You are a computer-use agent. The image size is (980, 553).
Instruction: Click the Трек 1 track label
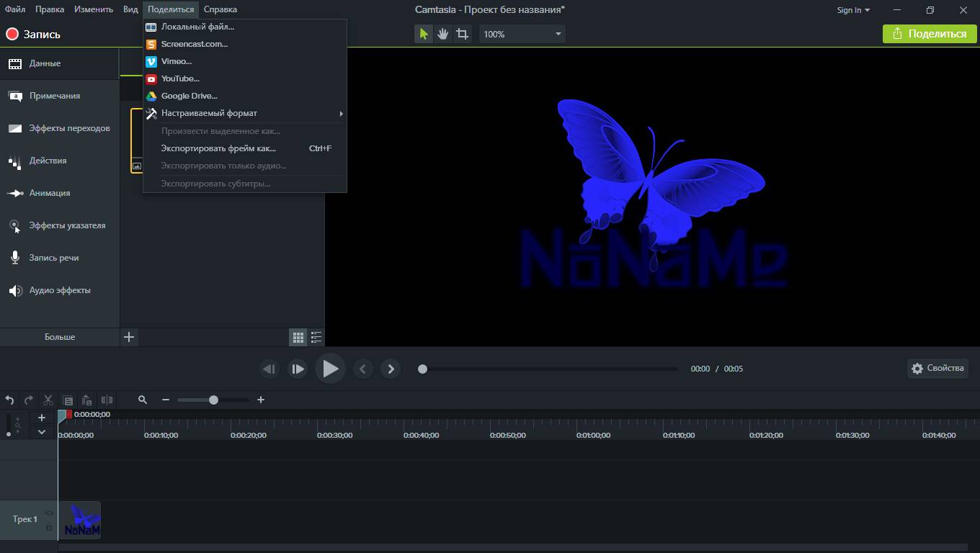tap(25, 519)
